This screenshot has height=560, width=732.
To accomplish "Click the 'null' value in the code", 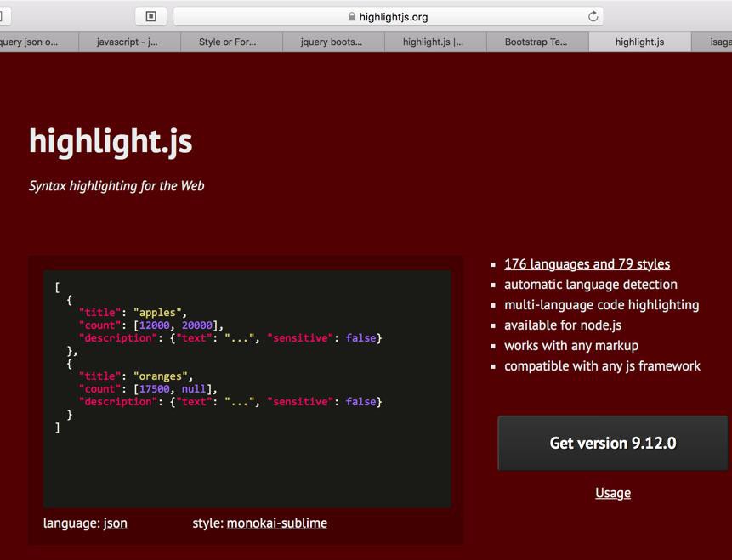I will (194, 388).
